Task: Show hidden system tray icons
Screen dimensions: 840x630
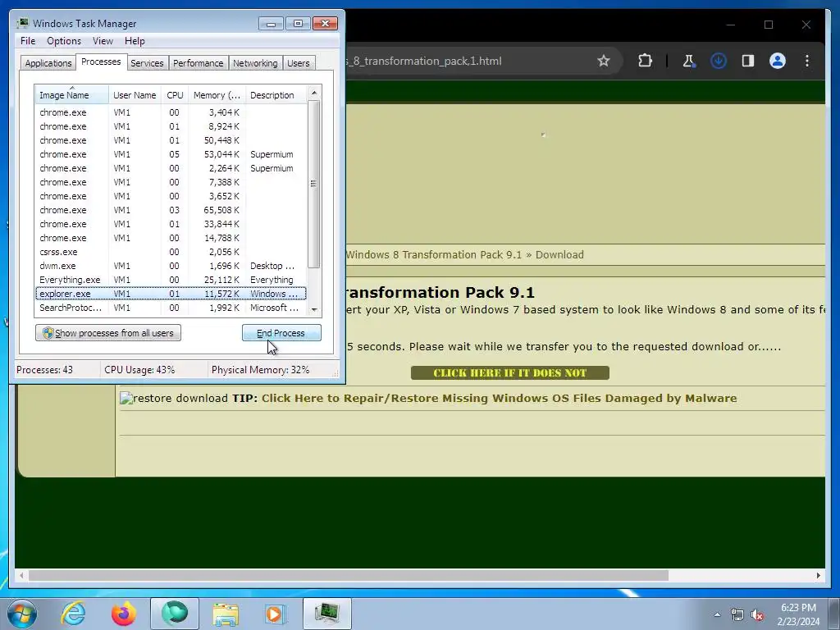Action: [717, 614]
